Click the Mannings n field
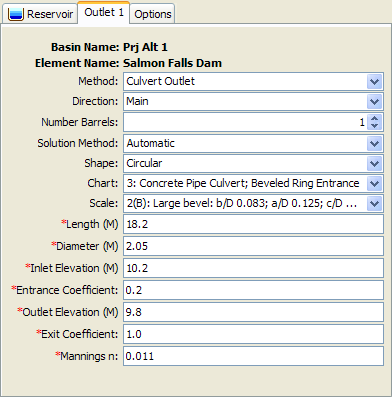The image size is (392, 397). 253,356
